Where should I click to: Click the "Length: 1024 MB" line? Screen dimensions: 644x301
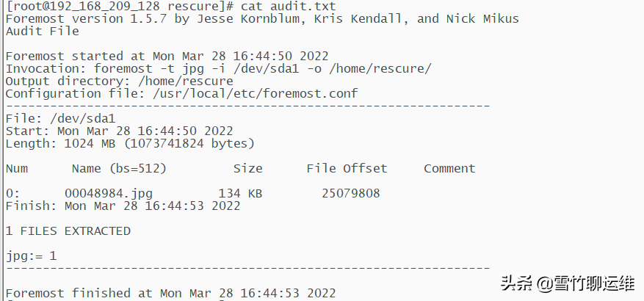point(130,143)
